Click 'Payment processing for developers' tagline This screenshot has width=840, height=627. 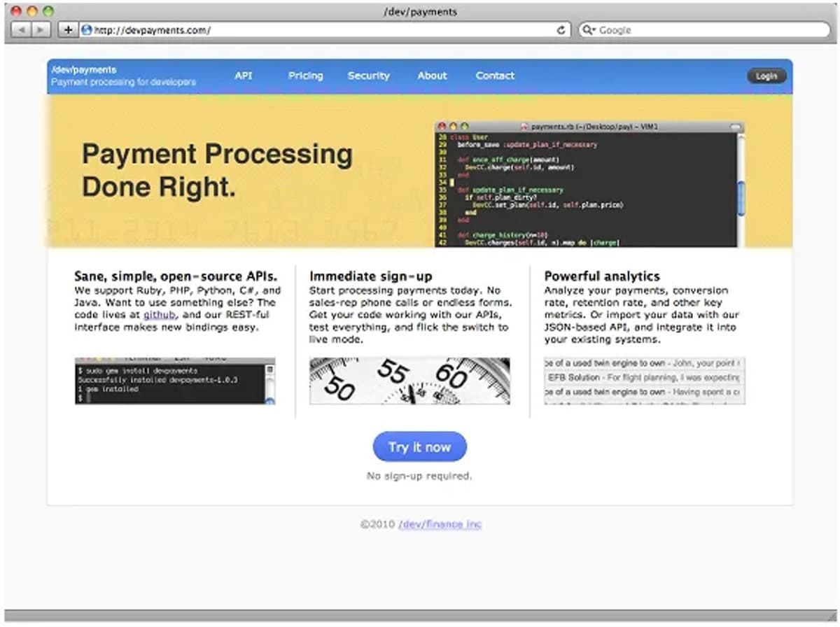[x=124, y=82]
